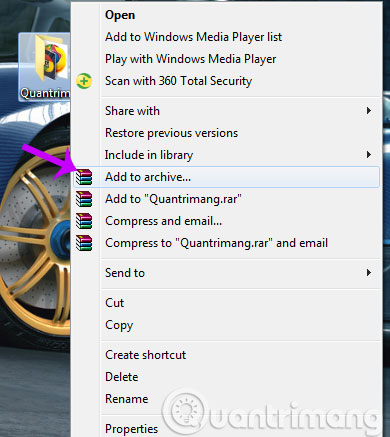Open the Share with menu entry
This screenshot has width=390, height=437.
[x=227, y=111]
